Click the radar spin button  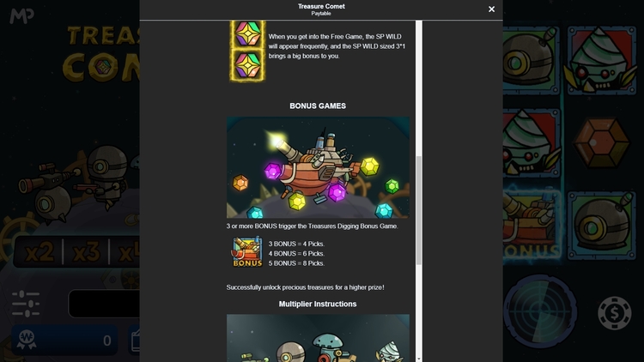[x=540, y=311]
